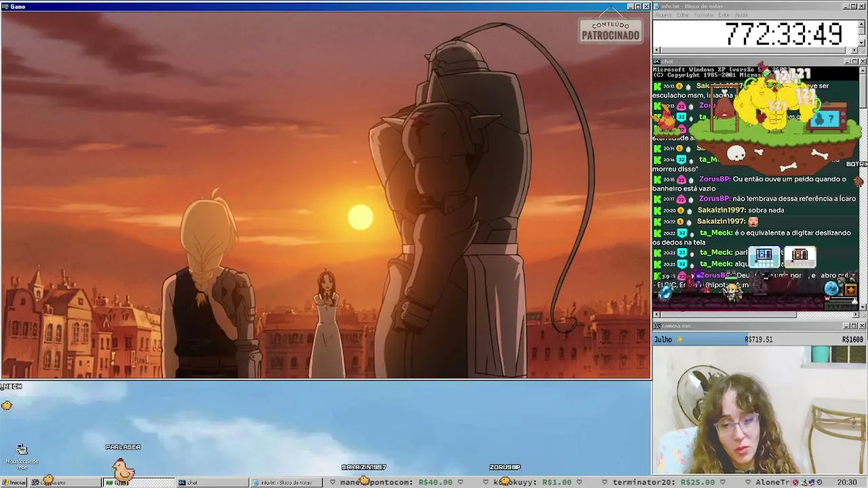
Task: Switch to the camera.exe taskbar button
Action: tap(64, 483)
